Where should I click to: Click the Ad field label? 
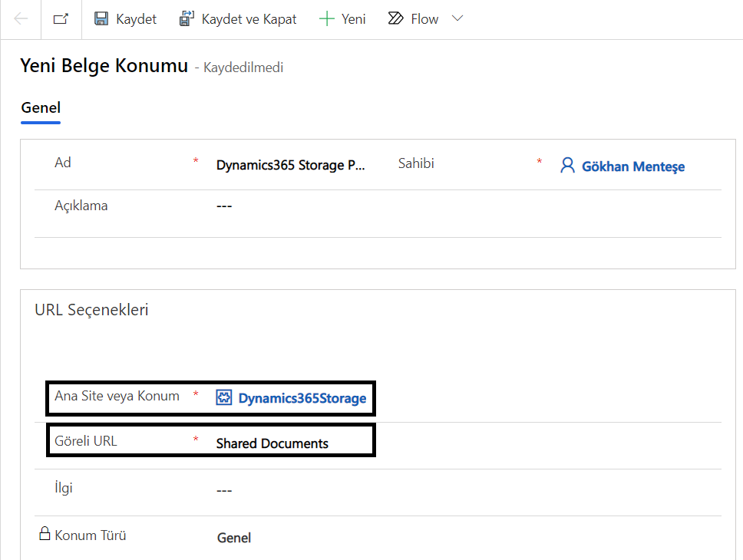click(x=63, y=163)
